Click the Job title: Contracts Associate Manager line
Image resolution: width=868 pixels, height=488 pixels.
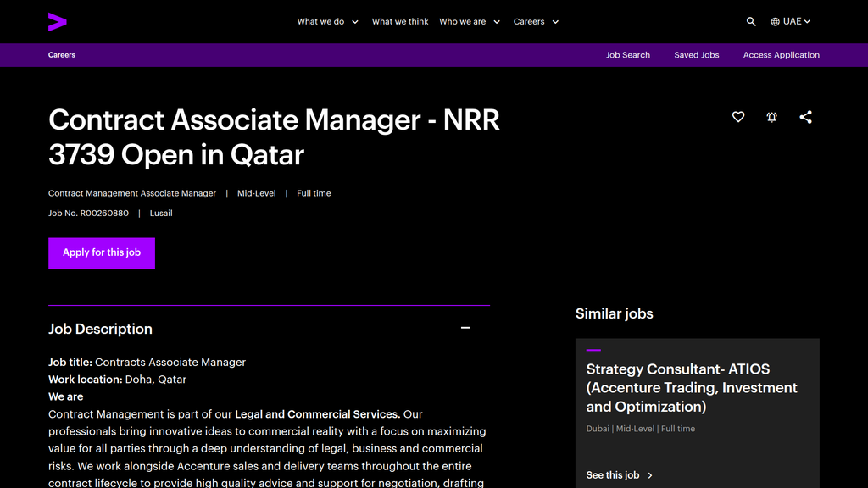[x=147, y=363]
